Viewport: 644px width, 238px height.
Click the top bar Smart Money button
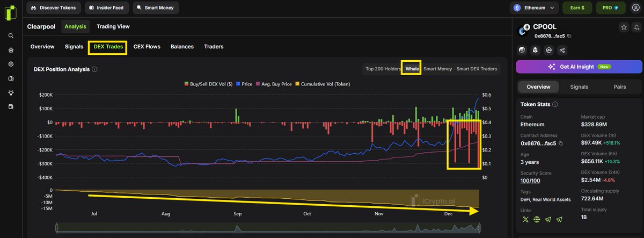tap(156, 8)
